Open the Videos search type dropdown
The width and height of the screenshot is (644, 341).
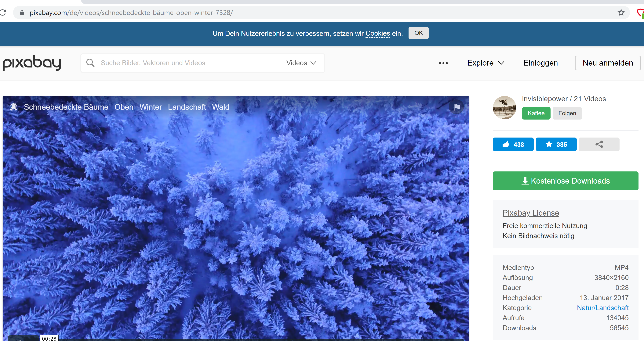coord(301,63)
